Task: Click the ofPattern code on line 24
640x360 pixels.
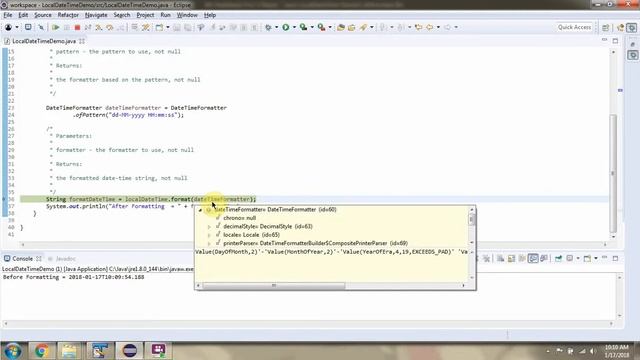Action: pyautogui.click(x=129, y=115)
